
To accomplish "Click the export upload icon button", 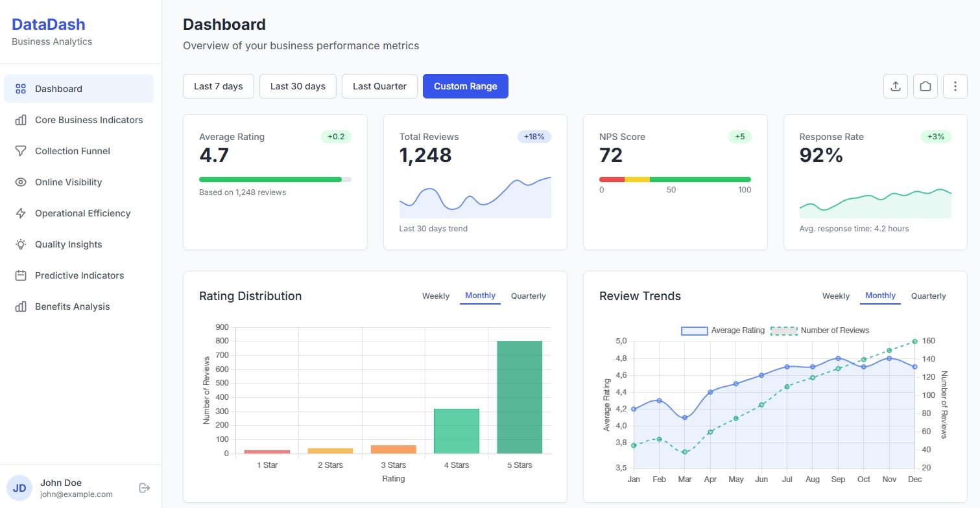I will click(x=896, y=86).
